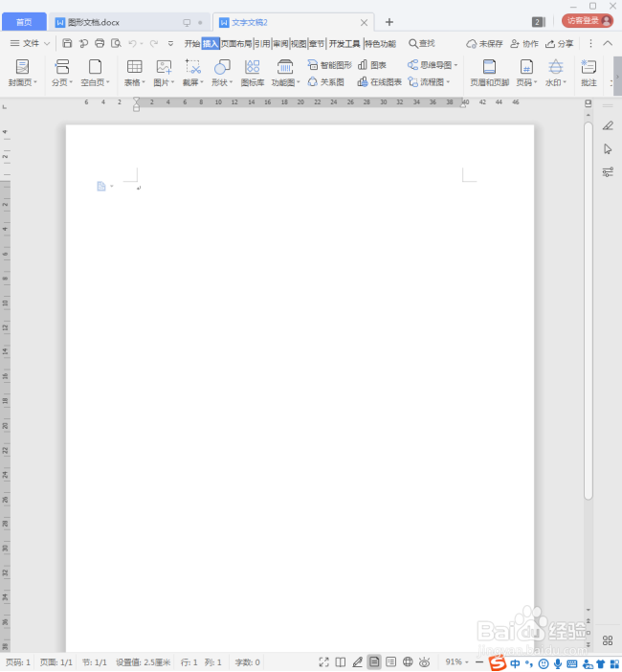Insert flowchart (流程图)

click(x=429, y=82)
